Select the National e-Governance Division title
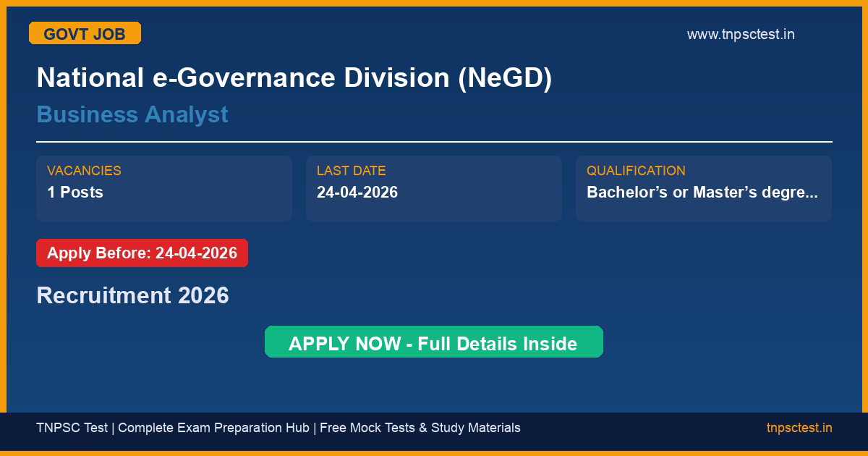The width and height of the screenshot is (868, 456). coord(294,77)
